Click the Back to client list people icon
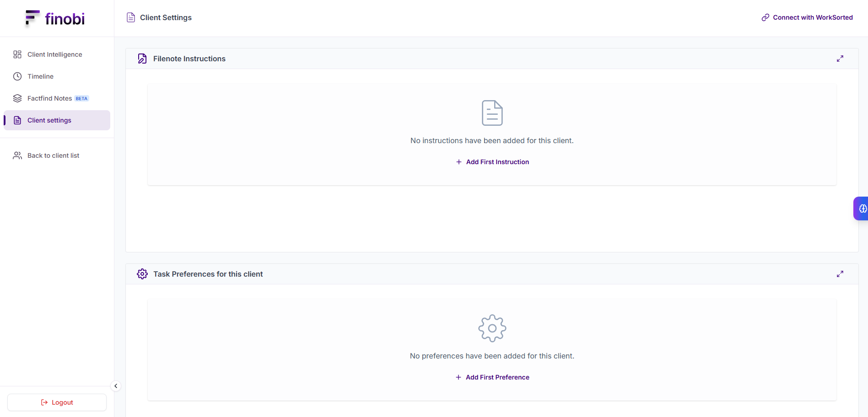The width and height of the screenshot is (868, 417). click(17, 155)
